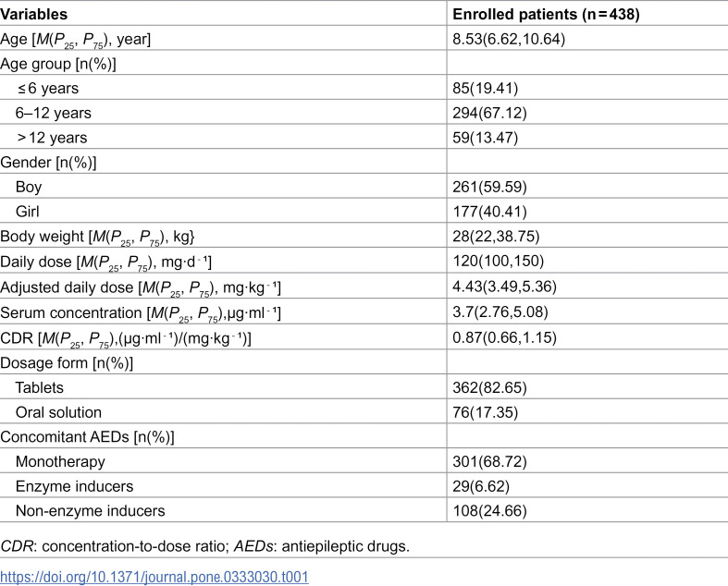728x586 pixels.
Task: Click the Enrolled patients (n=438) header
Action: pyautogui.click(x=546, y=15)
